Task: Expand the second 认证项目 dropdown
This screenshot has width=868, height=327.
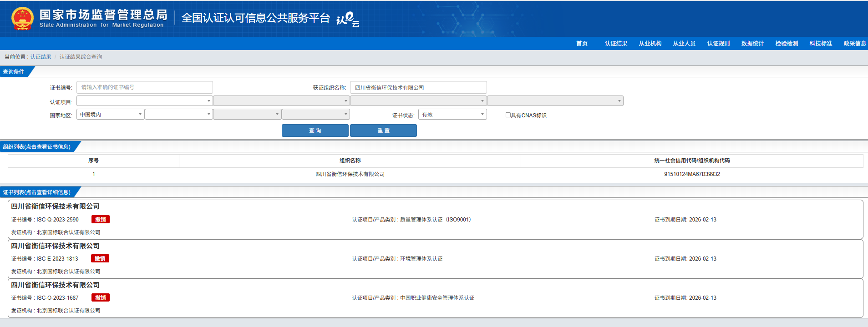Action: pyautogui.click(x=281, y=101)
